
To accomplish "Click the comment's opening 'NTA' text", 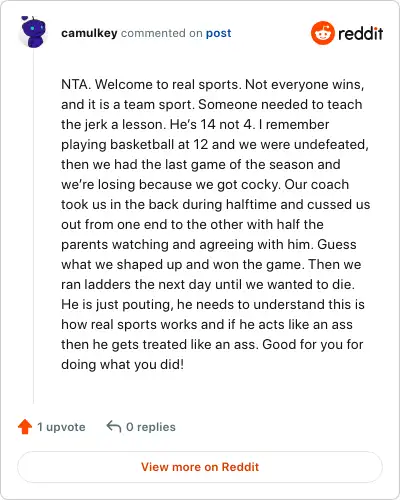I will (x=76, y=84).
